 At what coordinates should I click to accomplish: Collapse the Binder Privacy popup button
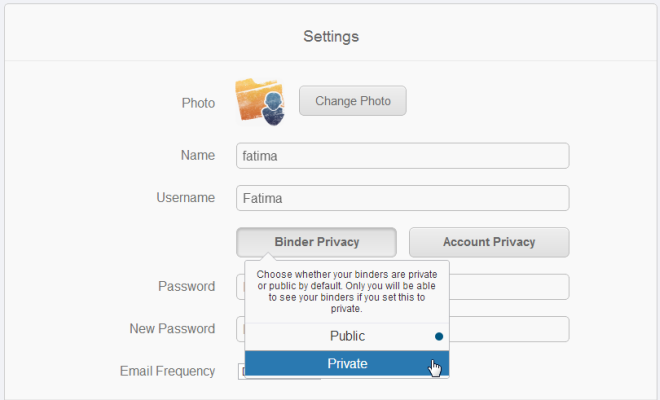316,242
